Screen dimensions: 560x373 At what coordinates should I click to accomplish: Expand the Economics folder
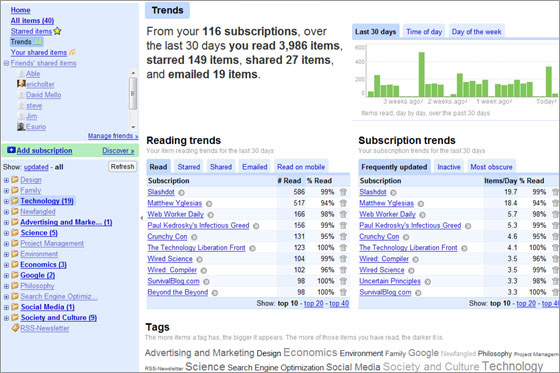click(6, 265)
